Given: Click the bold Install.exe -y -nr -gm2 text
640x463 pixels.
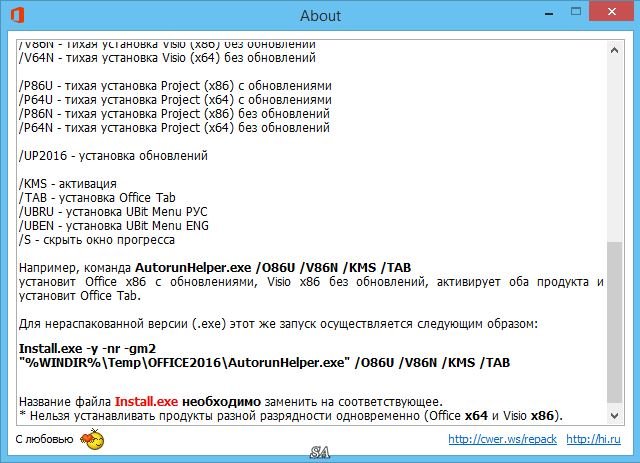Looking at the screenshot, I should point(87,349).
